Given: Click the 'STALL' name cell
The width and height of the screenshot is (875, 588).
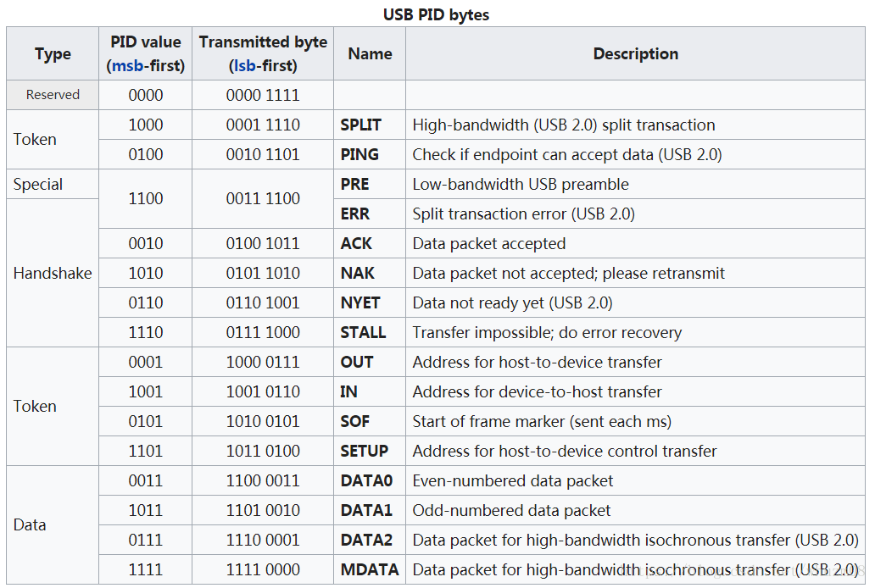Looking at the screenshot, I should pyautogui.click(x=370, y=332).
